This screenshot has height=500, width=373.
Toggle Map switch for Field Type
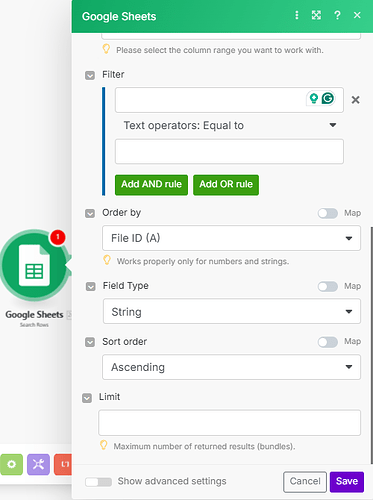point(328,287)
